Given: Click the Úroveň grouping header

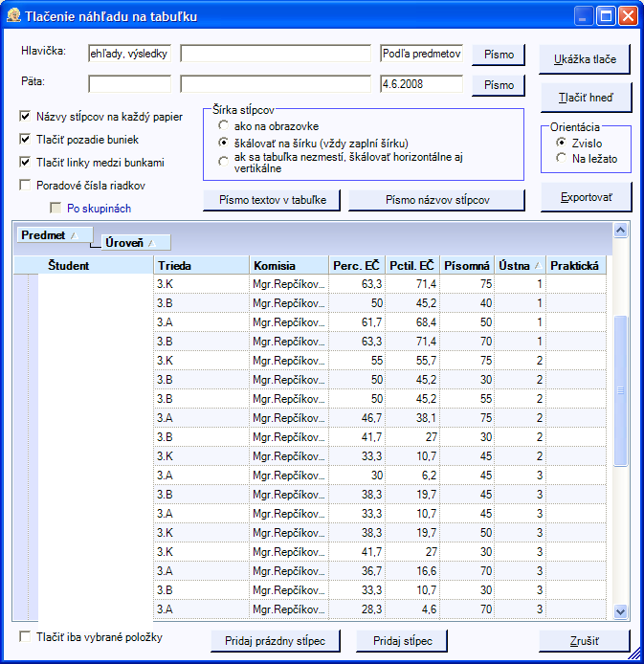Looking at the screenshot, I should [x=136, y=243].
